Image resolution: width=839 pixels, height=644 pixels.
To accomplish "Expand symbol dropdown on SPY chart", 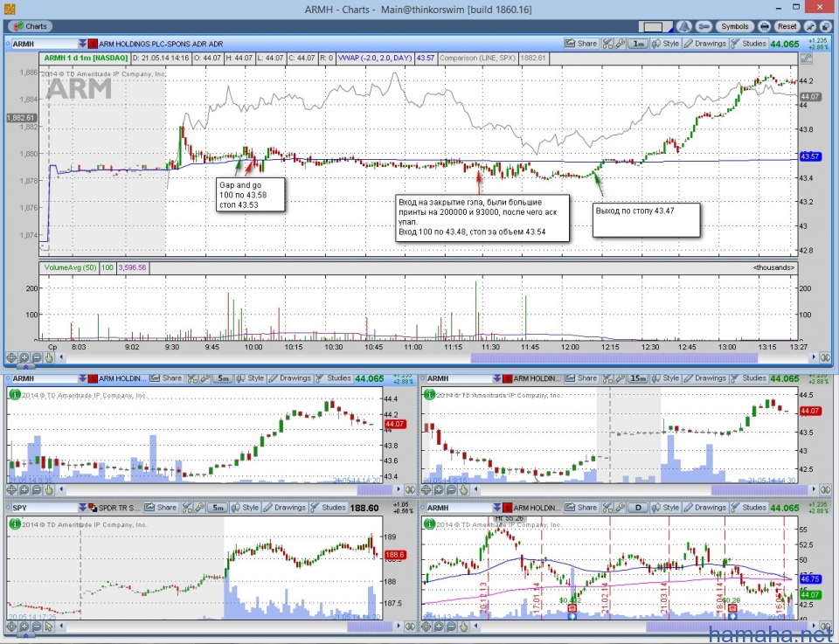I will 82,508.
